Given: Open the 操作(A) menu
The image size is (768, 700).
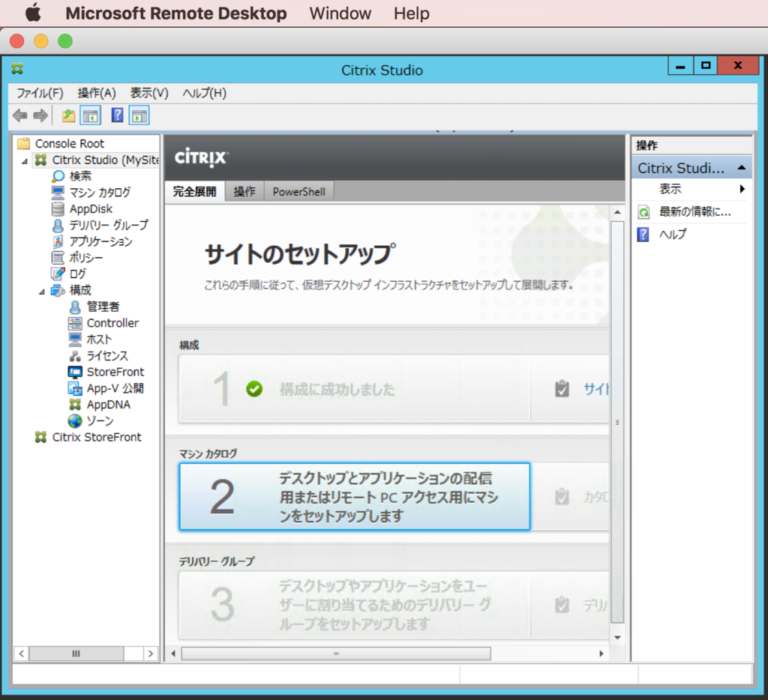Looking at the screenshot, I should [x=97, y=93].
